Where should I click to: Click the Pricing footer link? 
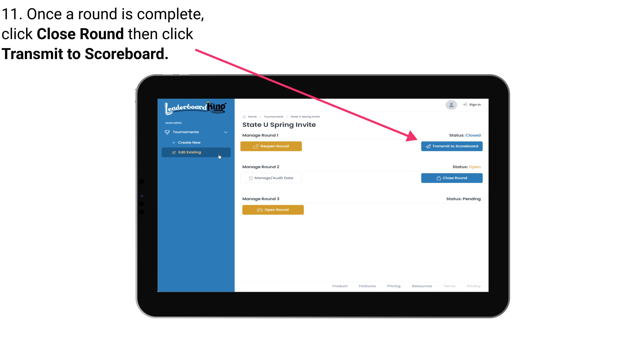click(393, 286)
